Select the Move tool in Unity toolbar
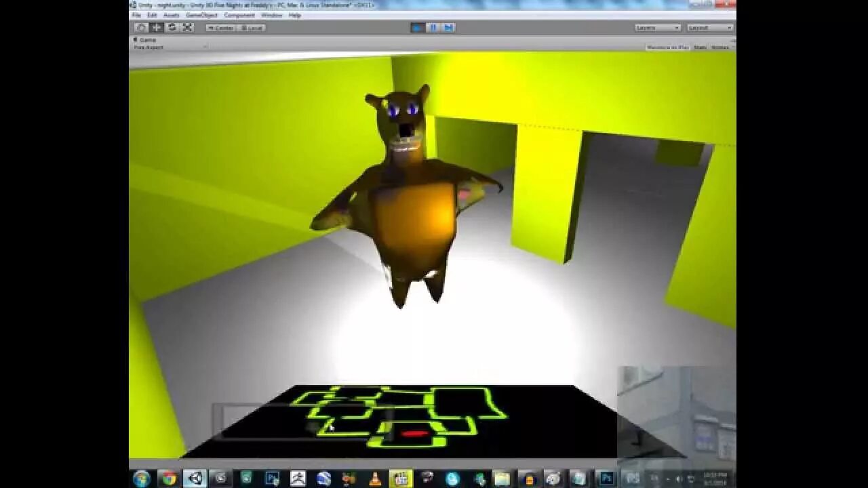Screen dimensions: 868x488 [157, 28]
